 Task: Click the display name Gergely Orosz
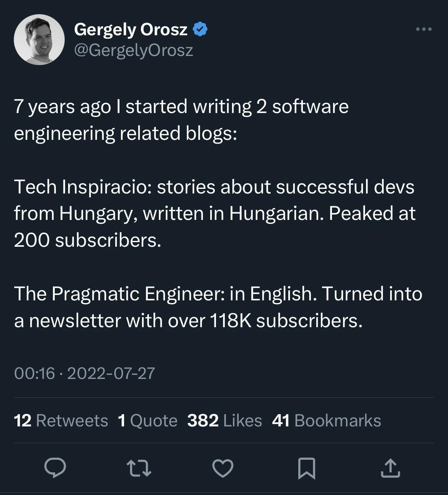tap(131, 29)
